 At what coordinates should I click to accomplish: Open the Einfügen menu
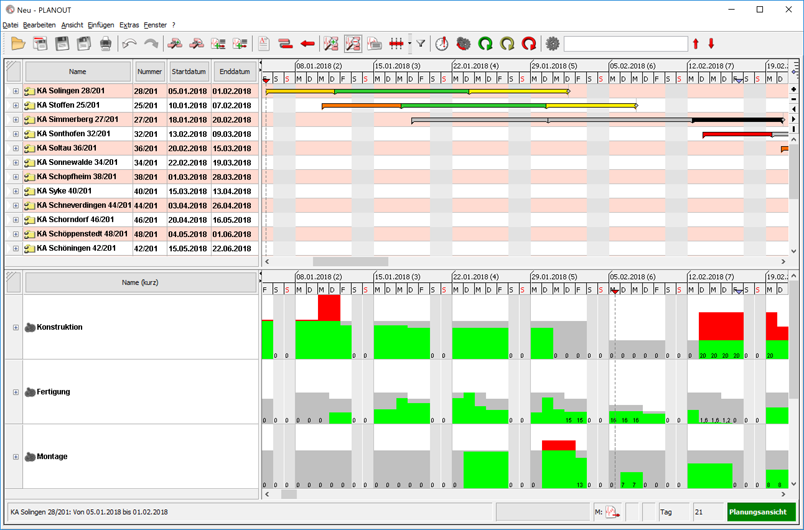(x=101, y=25)
